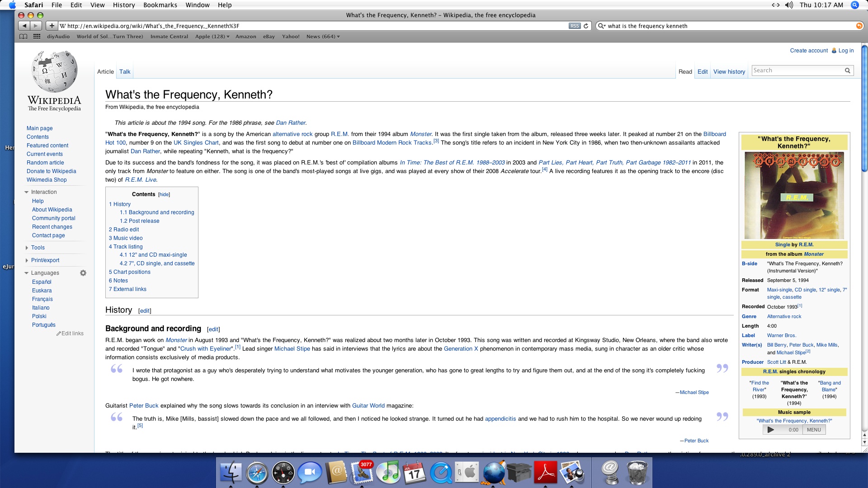Open the View history tab
Viewport: 868px width, 488px height.
(x=729, y=71)
